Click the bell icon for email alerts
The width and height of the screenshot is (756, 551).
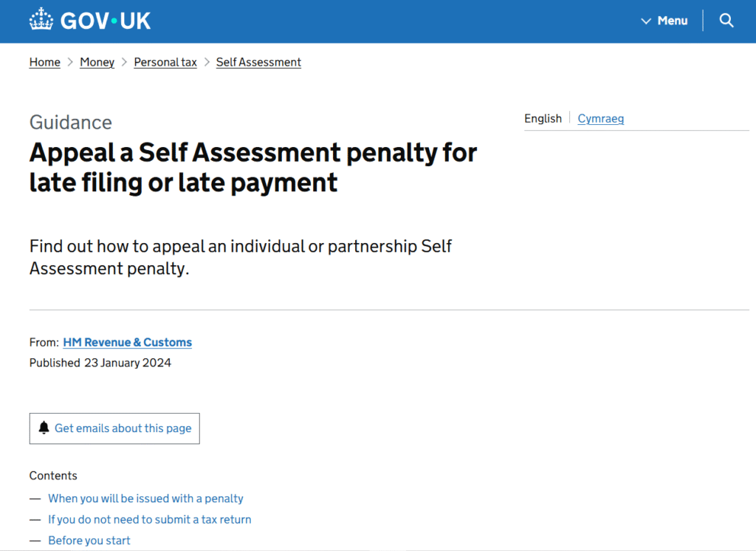(x=44, y=428)
